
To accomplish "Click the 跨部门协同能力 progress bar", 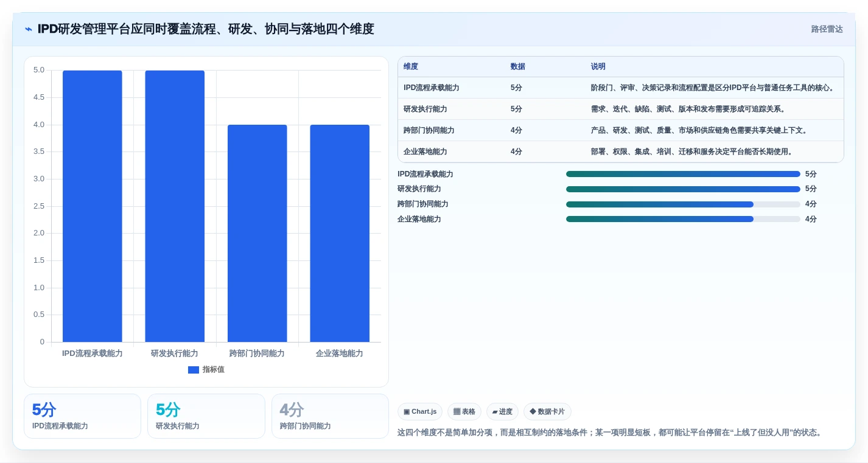I will 683,204.
